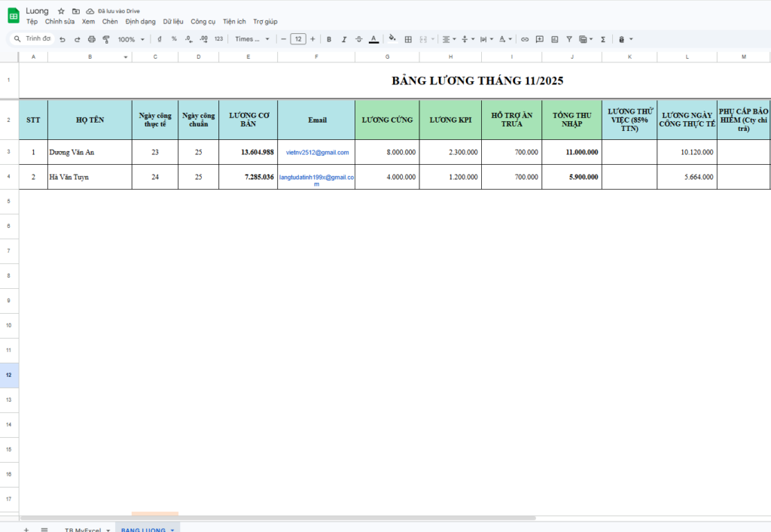
Task: Toggle strikethrough formatting
Action: tap(358, 39)
